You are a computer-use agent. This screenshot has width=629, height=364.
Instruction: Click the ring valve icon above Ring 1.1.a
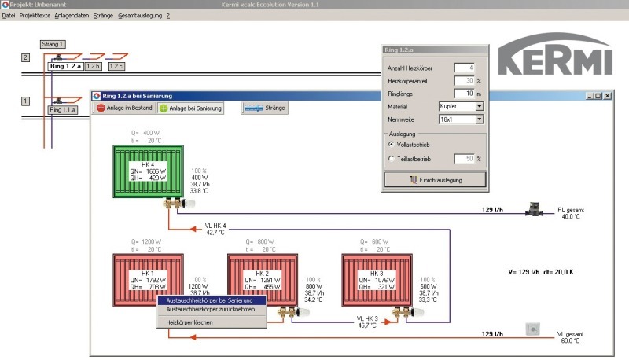[58, 101]
